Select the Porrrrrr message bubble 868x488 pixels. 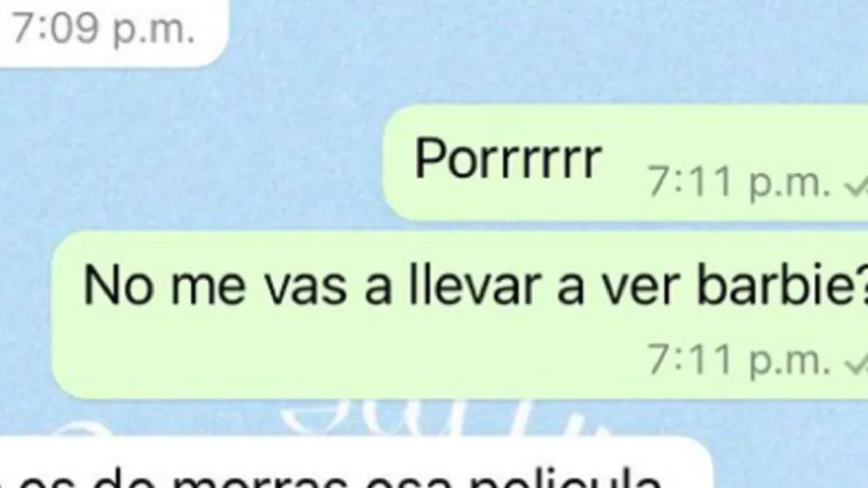click(626, 163)
